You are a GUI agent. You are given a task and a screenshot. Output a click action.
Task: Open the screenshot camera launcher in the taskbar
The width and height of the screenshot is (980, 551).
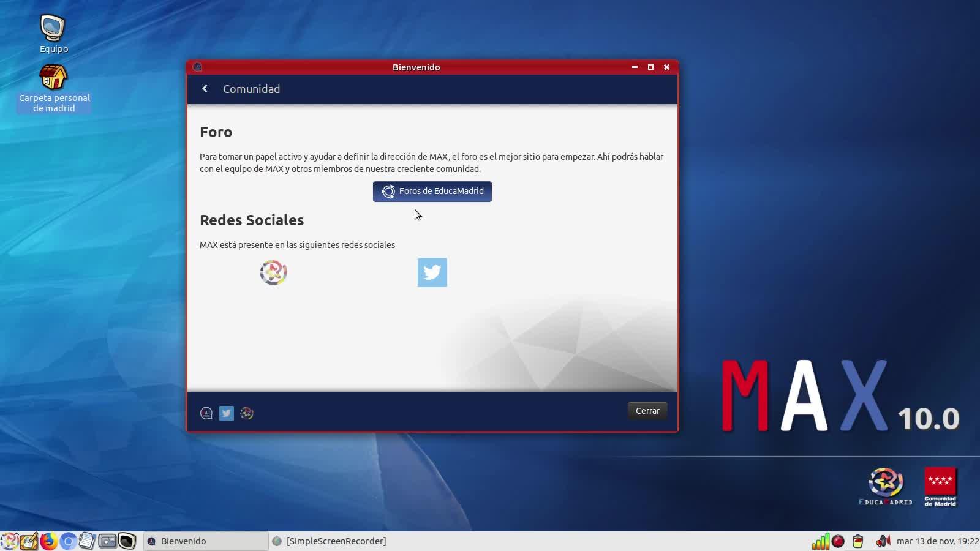tap(107, 541)
